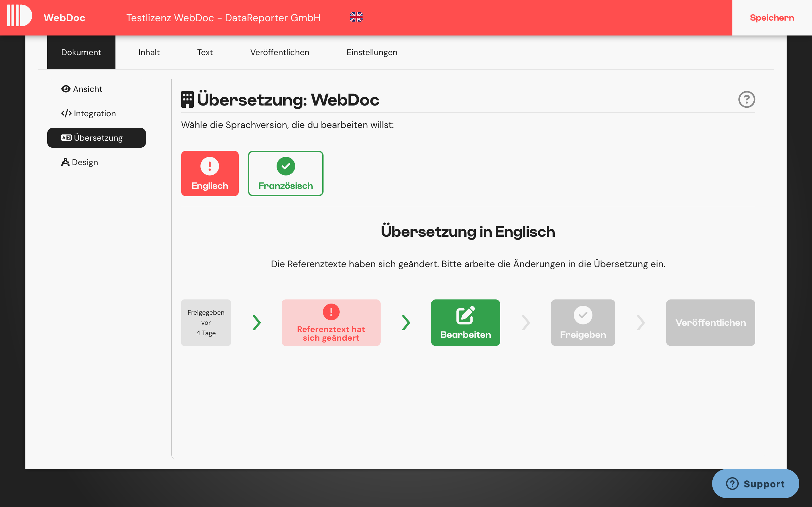Click the Freigegeben vor 4 Tage status box
This screenshot has width=812, height=507.
pos(206,323)
